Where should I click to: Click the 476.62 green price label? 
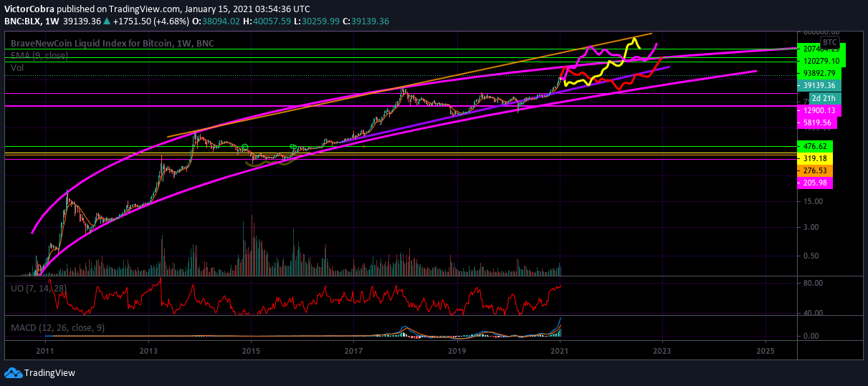[x=815, y=146]
